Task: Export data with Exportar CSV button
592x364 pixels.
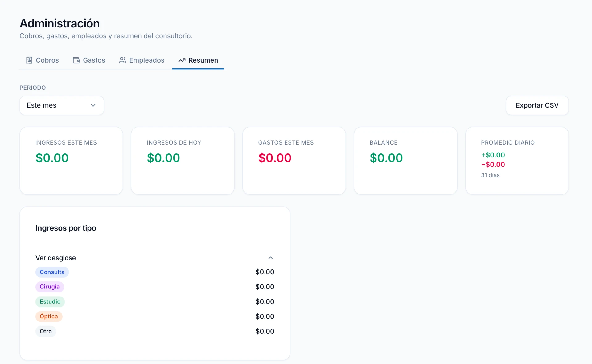Action: (537, 105)
